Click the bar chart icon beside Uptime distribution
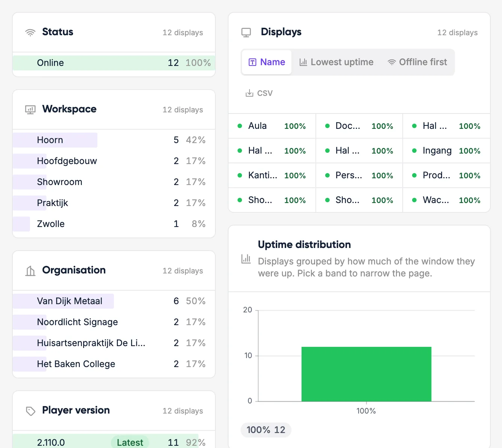 pyautogui.click(x=246, y=259)
